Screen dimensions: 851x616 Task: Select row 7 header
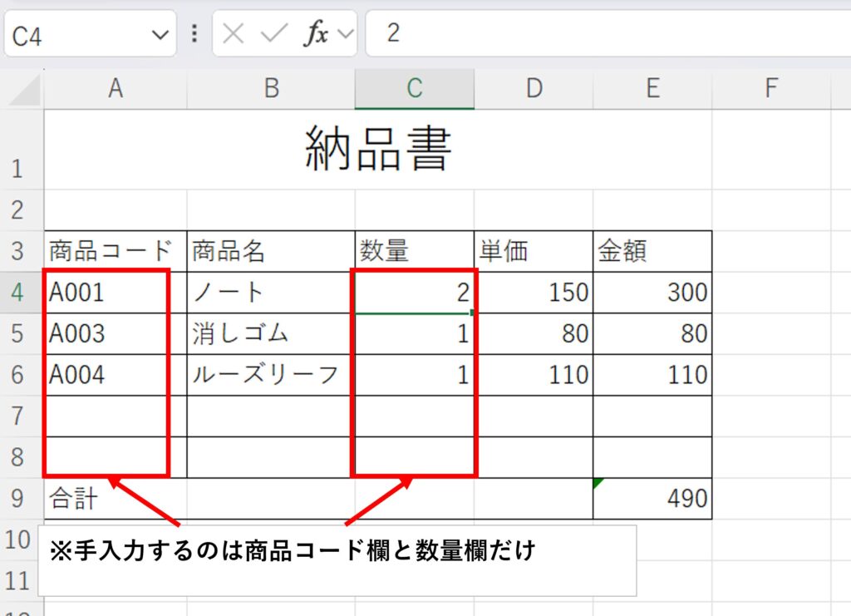(22, 416)
